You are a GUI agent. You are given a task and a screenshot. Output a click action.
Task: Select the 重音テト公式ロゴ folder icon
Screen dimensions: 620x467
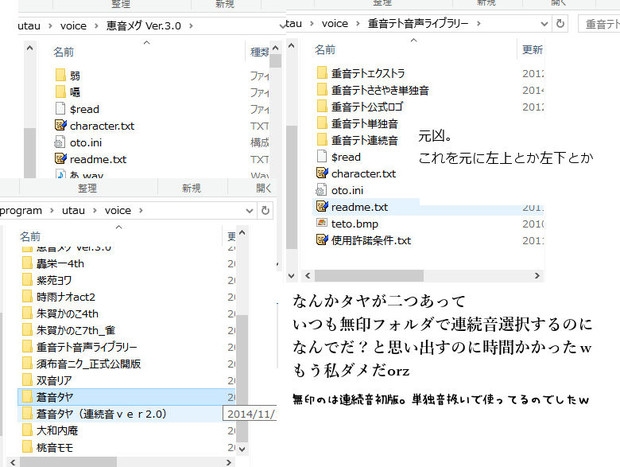[322, 106]
